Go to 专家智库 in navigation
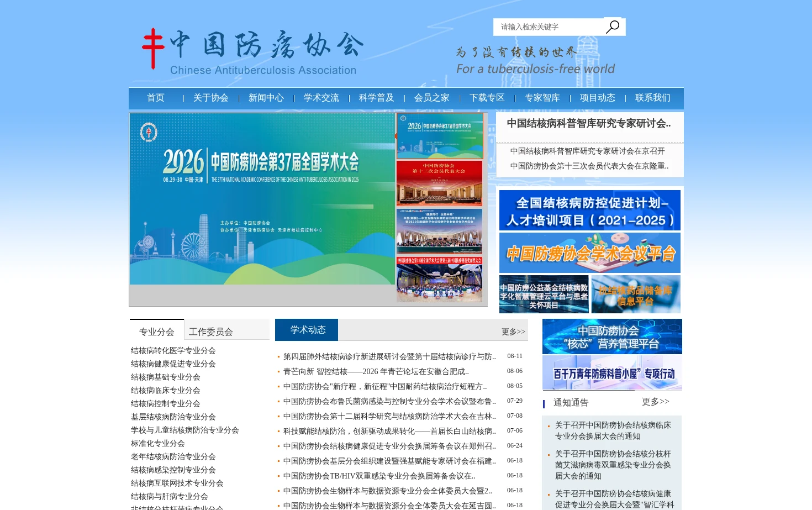 542,98
